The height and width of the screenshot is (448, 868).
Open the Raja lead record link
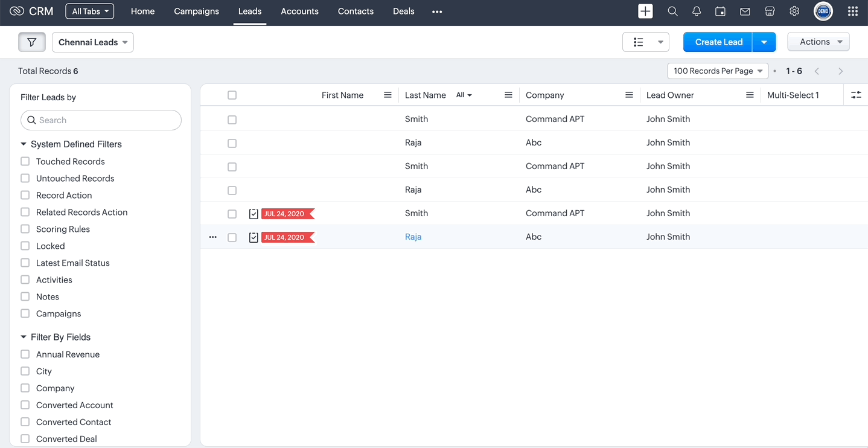point(413,237)
